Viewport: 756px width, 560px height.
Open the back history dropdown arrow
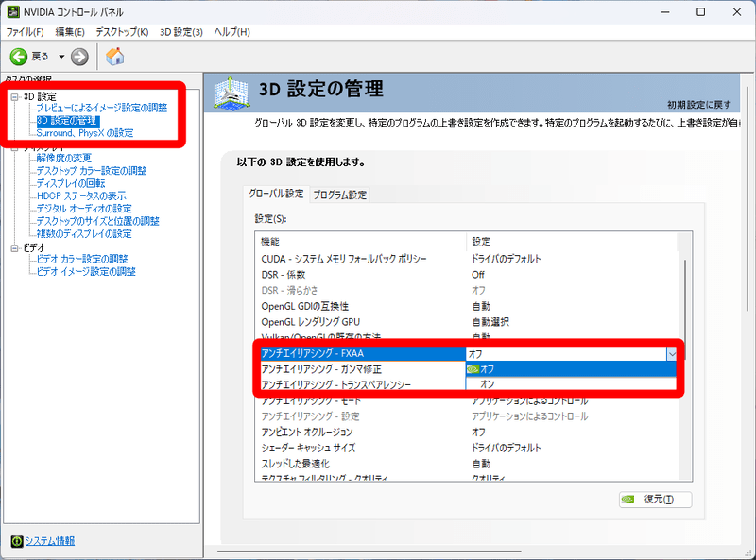point(61,57)
